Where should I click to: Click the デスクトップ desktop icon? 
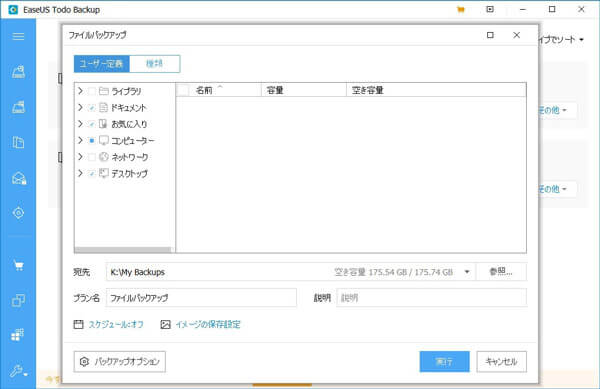click(x=104, y=173)
